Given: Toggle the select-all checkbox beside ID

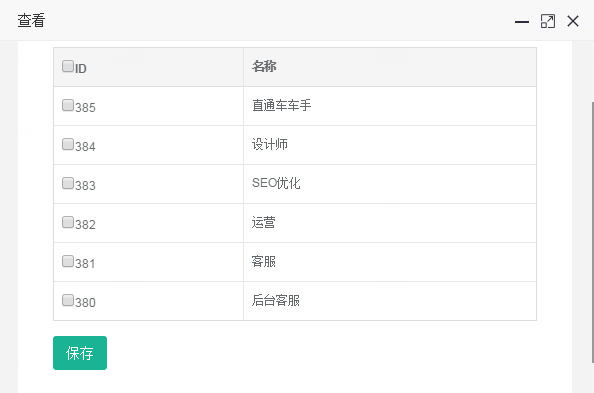Looking at the screenshot, I should point(68,66).
